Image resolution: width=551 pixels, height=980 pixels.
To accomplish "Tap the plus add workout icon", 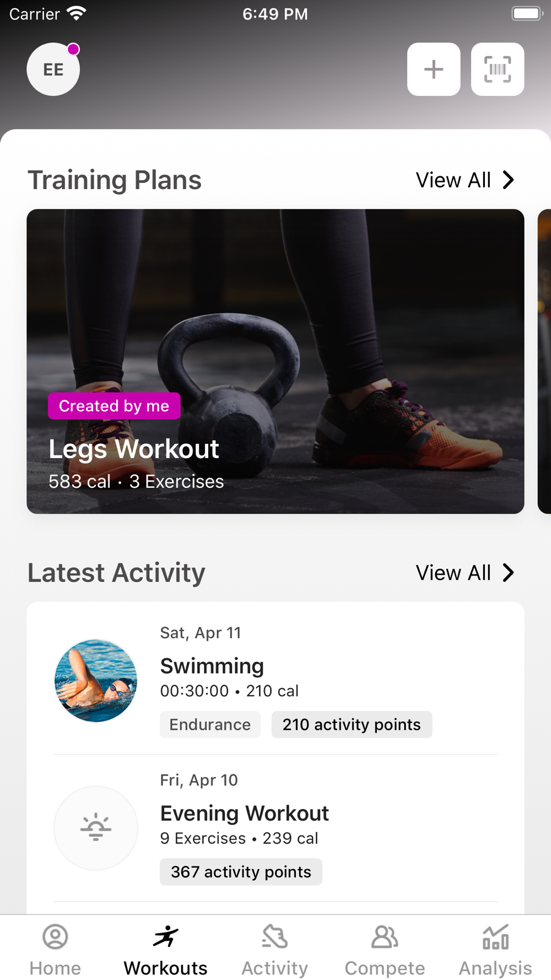I will pos(434,69).
